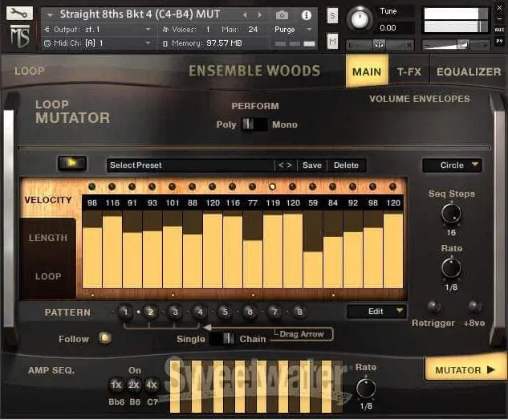Toggle step dot above velocity 84
This screenshot has width=508, height=420.
tap(333, 186)
